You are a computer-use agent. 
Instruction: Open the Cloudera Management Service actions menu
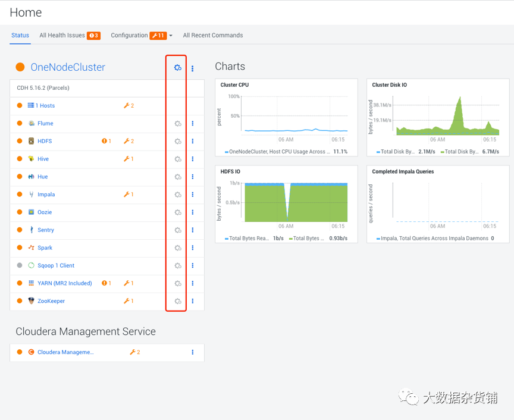point(193,352)
